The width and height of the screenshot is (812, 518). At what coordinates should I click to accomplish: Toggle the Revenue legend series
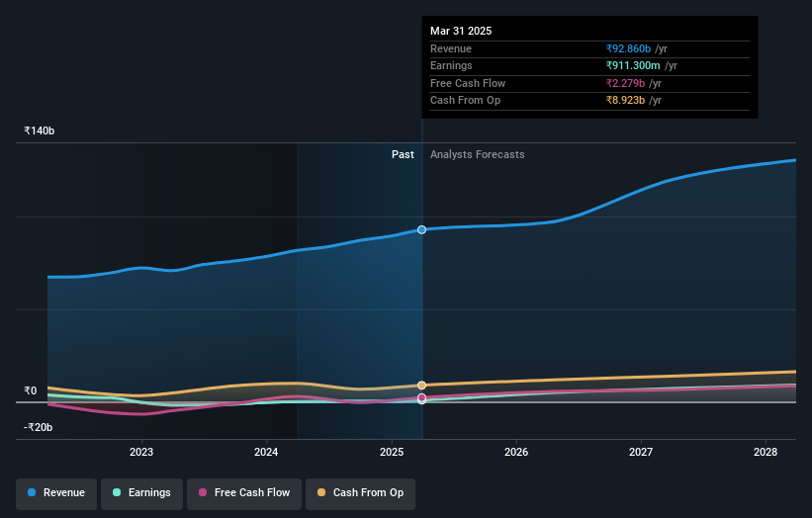tap(56, 492)
